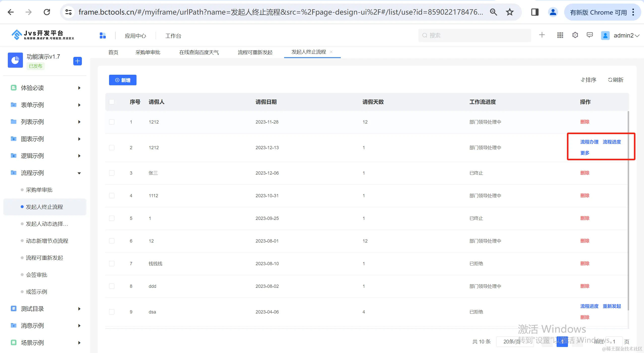Reload the page with browser refresh icon
The width and height of the screenshot is (644, 353).
click(x=47, y=12)
